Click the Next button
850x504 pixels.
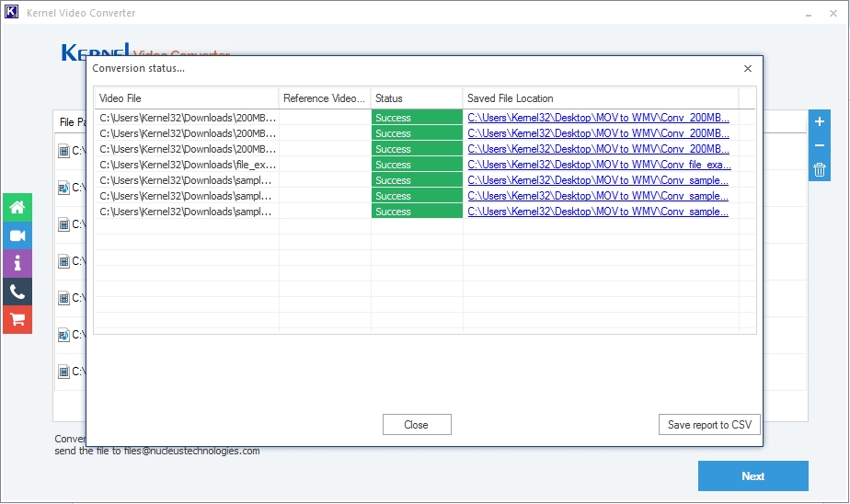(753, 475)
